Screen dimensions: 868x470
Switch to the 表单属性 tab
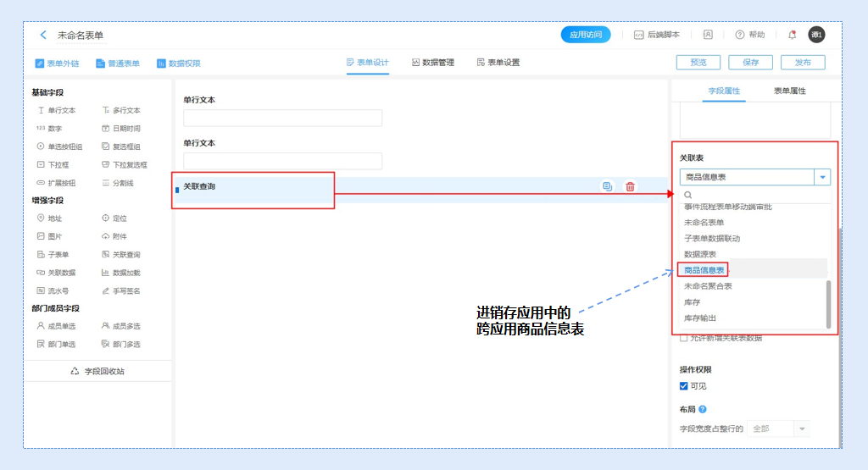[x=789, y=91]
